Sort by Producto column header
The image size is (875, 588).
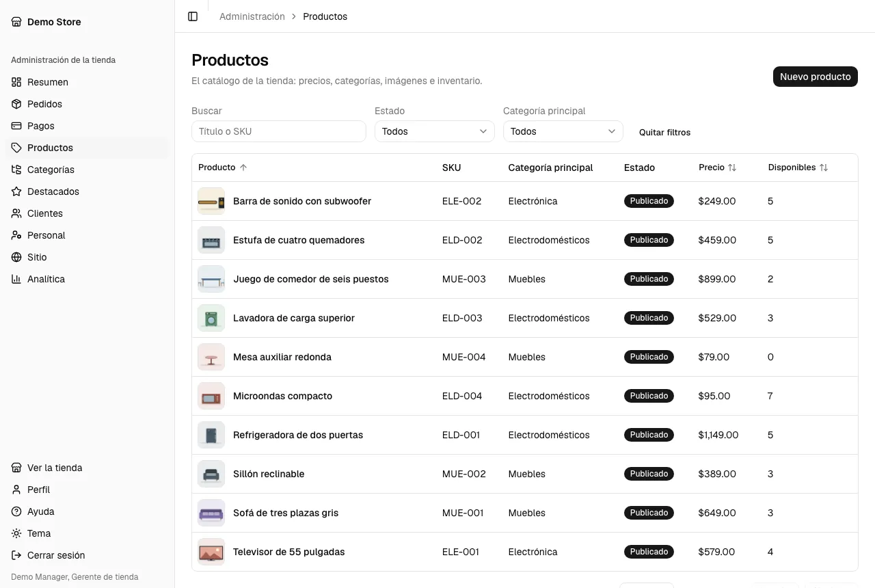point(223,168)
